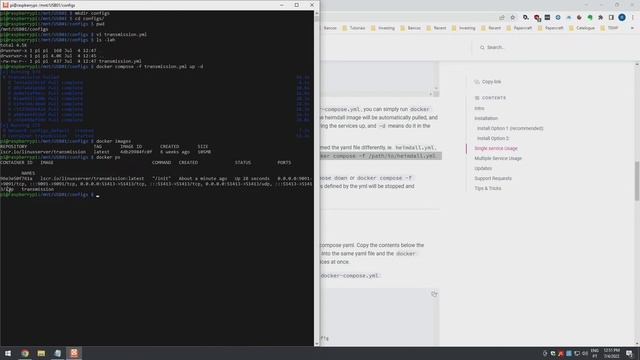Click Copy link in the docs sidebar
This screenshot has height=360, width=640.
tap(488, 82)
